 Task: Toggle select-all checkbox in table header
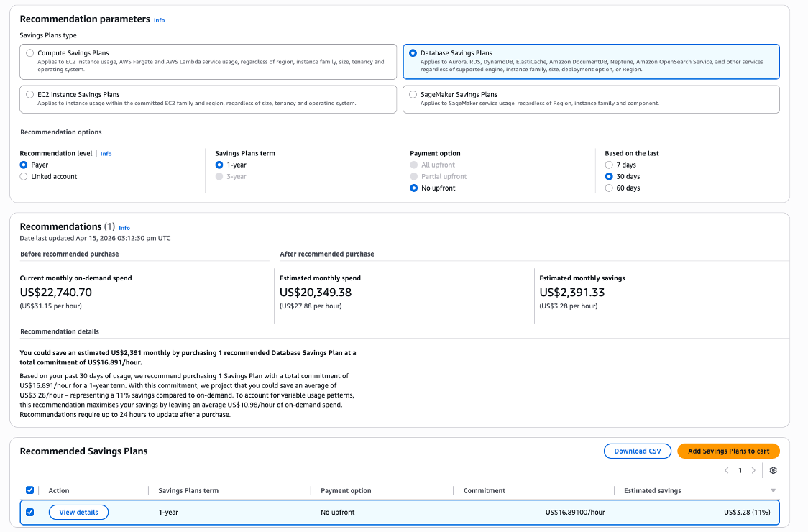point(30,490)
